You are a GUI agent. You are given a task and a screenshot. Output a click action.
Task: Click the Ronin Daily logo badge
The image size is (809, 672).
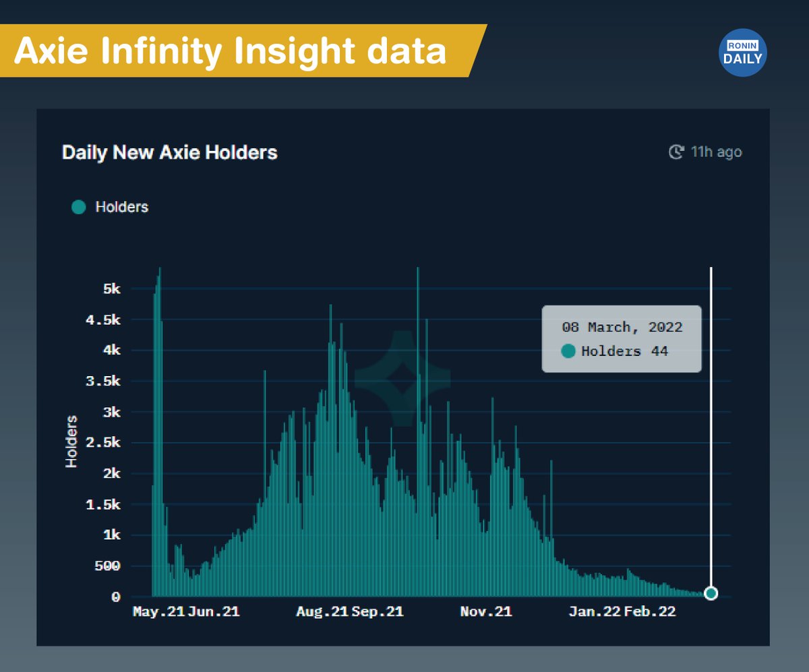[x=743, y=53]
